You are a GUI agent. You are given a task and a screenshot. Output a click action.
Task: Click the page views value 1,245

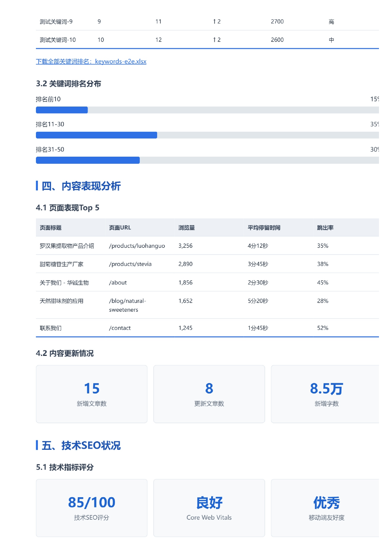(x=186, y=328)
